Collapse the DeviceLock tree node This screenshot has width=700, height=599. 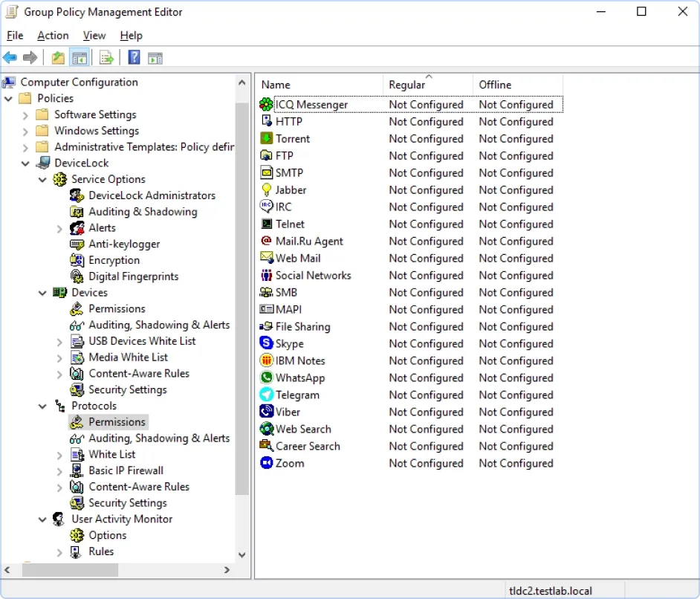[25, 163]
